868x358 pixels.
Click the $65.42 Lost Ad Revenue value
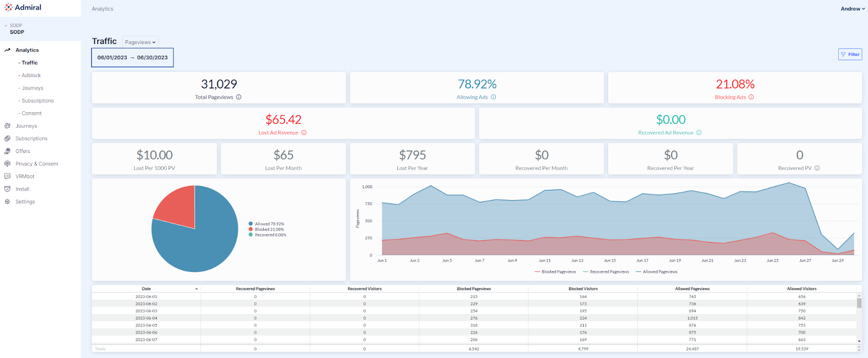click(283, 119)
